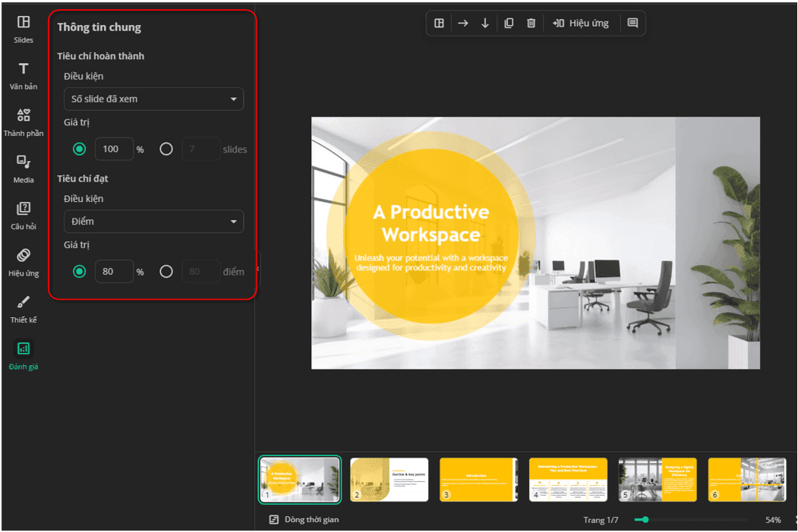798x532 pixels.
Task: Select the điểm points radio button
Action: 166,272
